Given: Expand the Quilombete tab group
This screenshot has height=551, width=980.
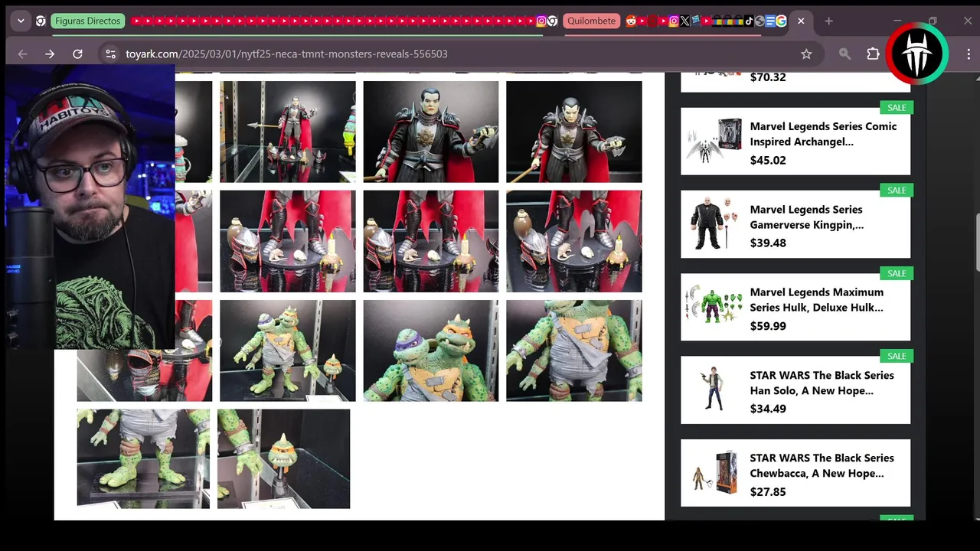Looking at the screenshot, I should pyautogui.click(x=591, y=21).
